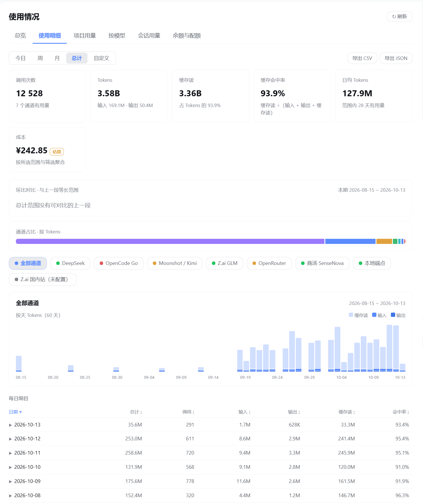Sort table by 命中率 column
The width and height of the screenshot is (423, 504).
(x=401, y=412)
